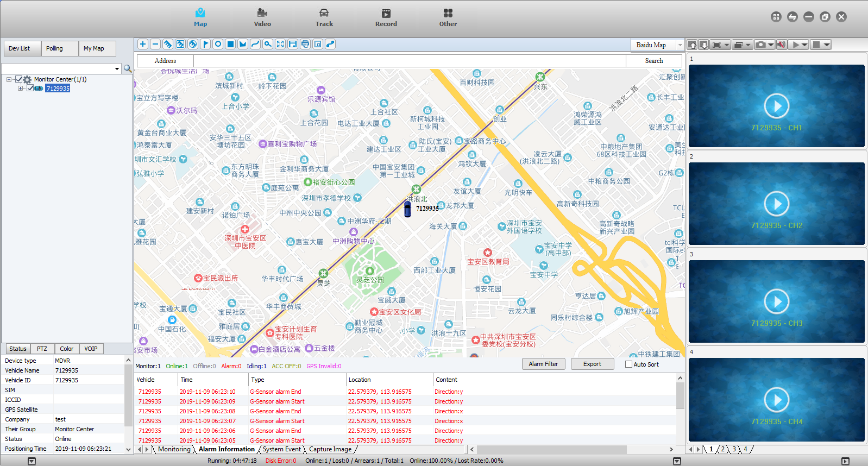Image resolution: width=868 pixels, height=466 pixels.
Task: Open the Video section
Action: click(x=262, y=18)
